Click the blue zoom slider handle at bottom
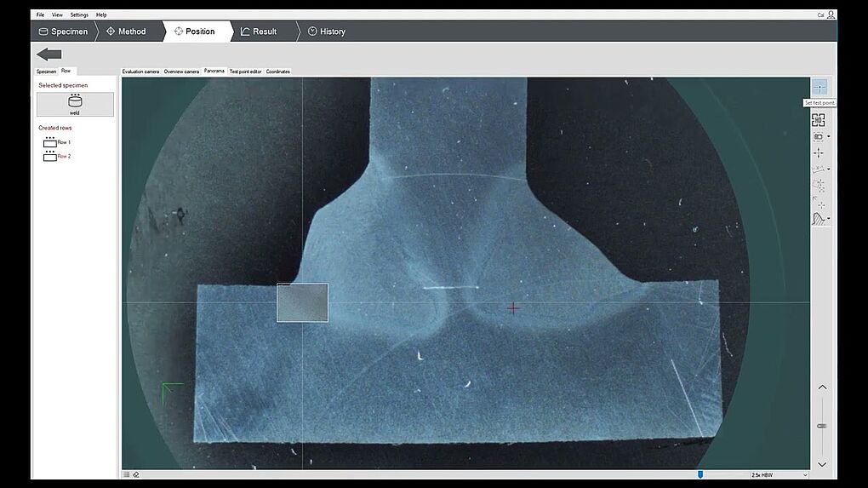Screen dimensions: 868x488 click(700, 474)
